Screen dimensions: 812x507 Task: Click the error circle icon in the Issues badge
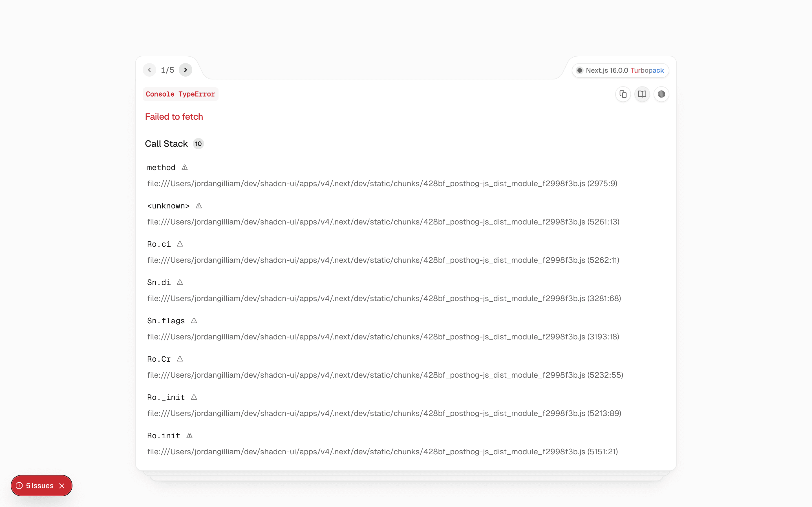click(20, 486)
